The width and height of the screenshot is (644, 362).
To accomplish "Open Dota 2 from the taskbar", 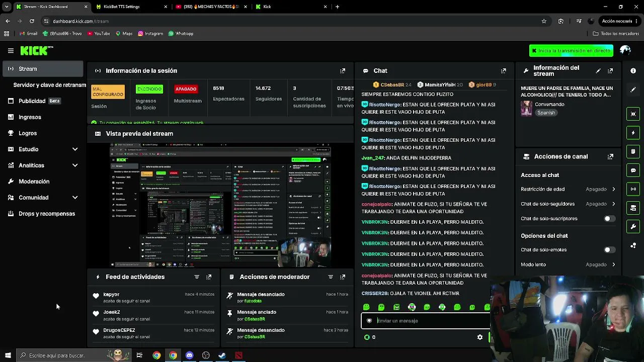I will point(238,355).
